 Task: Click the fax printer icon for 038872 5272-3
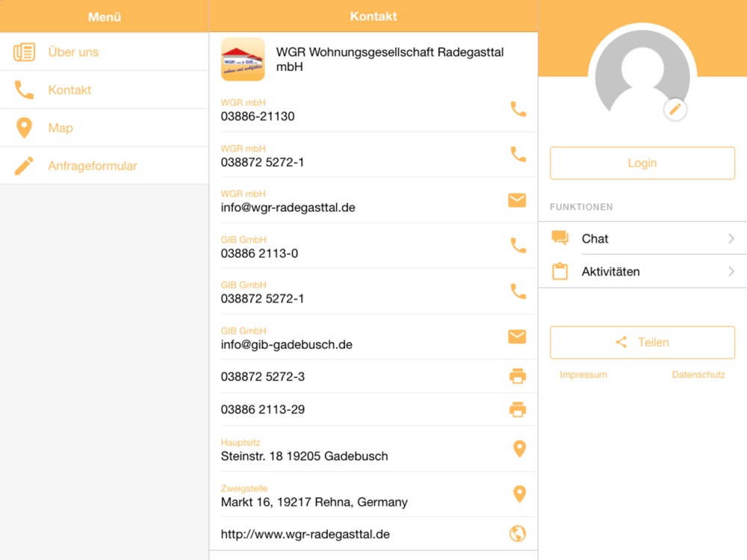click(518, 376)
